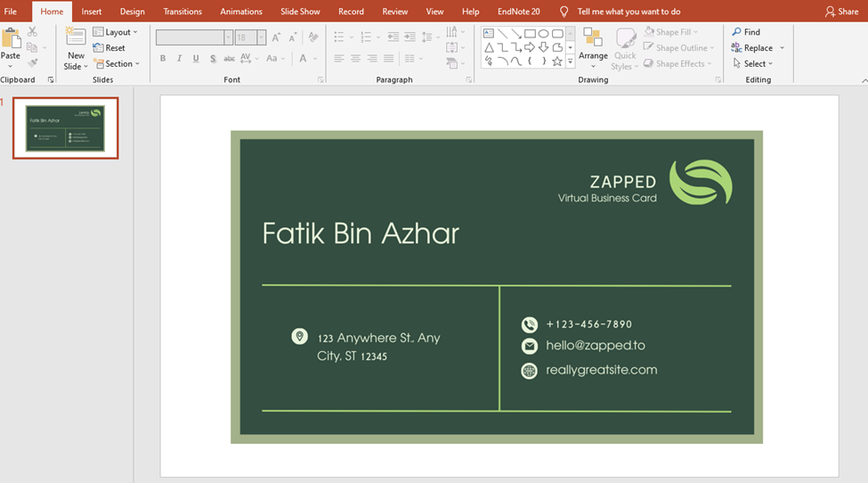Click Increase List Level indent icon
The image size is (868, 483).
click(410, 37)
